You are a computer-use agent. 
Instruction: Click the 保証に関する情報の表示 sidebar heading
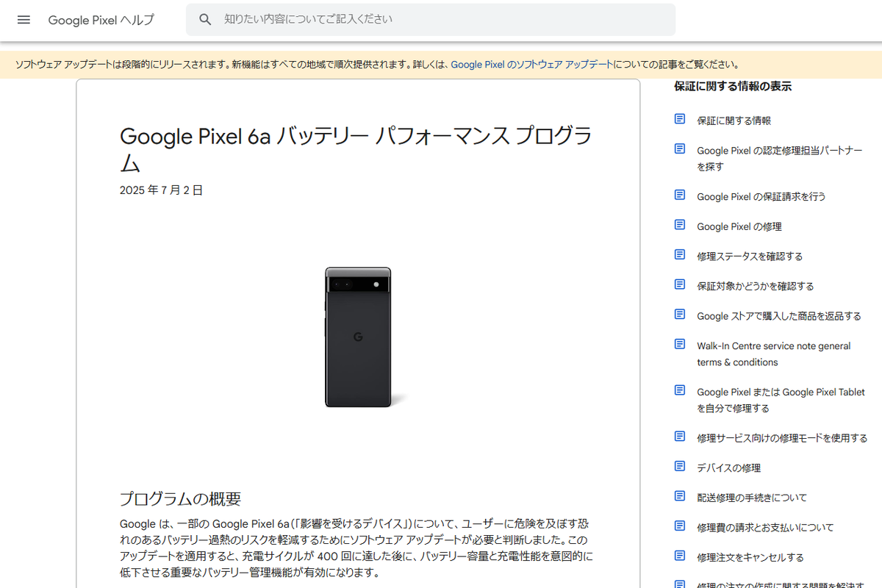point(733,86)
